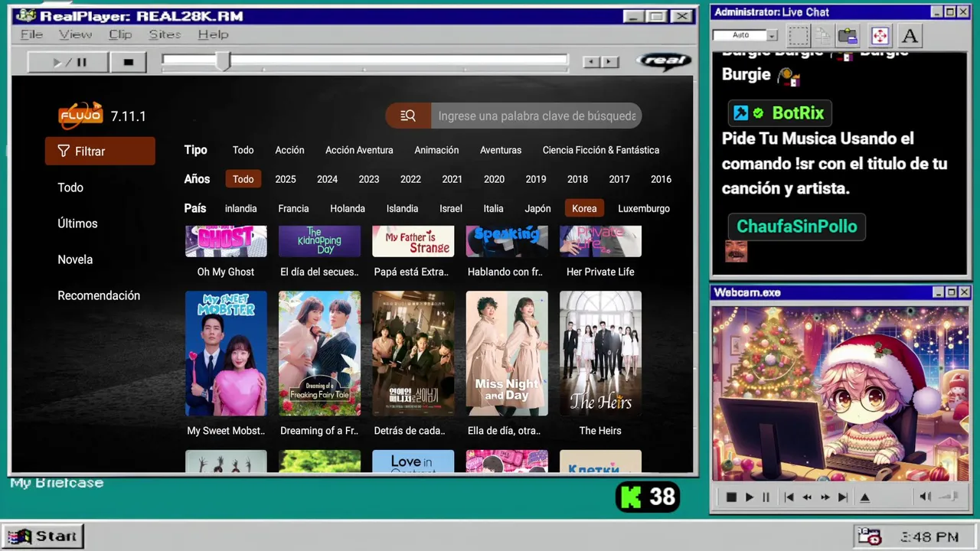Open the Start button

pyautogui.click(x=42, y=536)
